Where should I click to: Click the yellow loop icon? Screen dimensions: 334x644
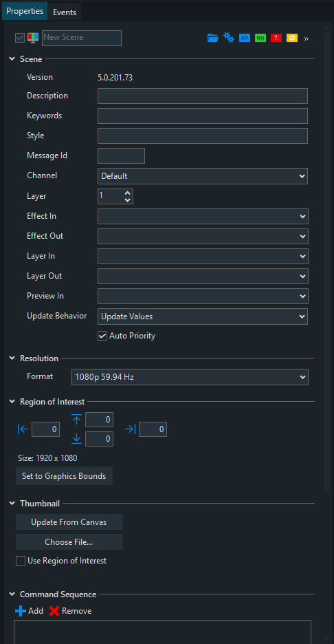(x=292, y=38)
